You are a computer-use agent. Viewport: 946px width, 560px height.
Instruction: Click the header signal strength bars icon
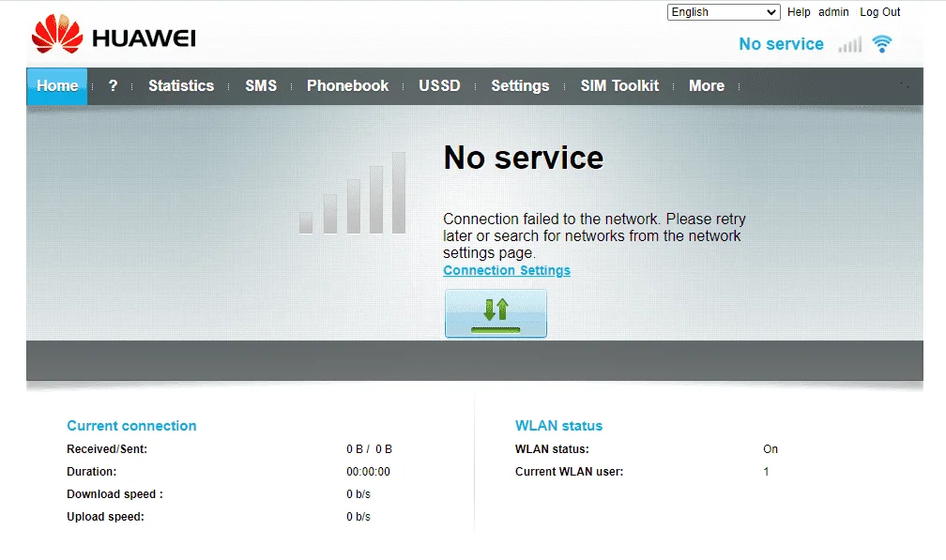(x=849, y=45)
